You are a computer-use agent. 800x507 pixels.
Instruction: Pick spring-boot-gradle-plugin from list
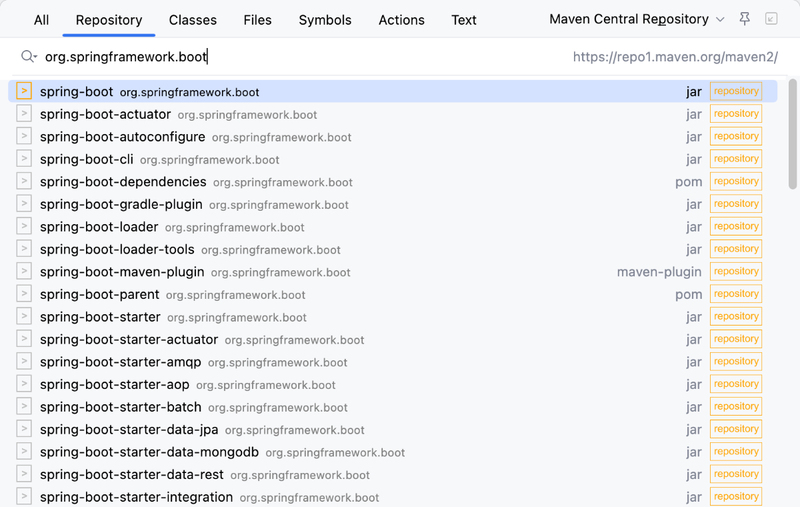[121, 204]
